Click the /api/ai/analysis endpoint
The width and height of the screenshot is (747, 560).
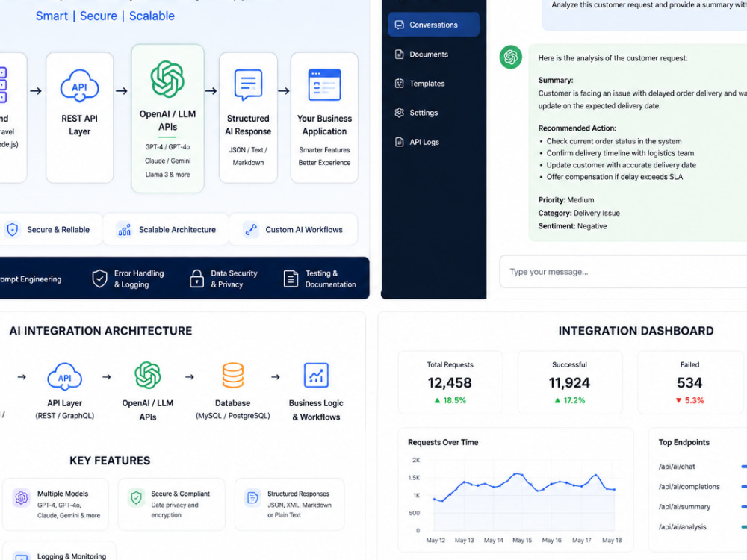click(682, 526)
